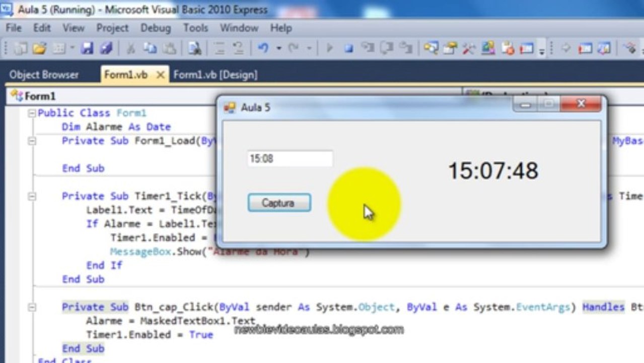Click the Show Next Statement arrow icon
644x363 pixels.
pos(566,48)
